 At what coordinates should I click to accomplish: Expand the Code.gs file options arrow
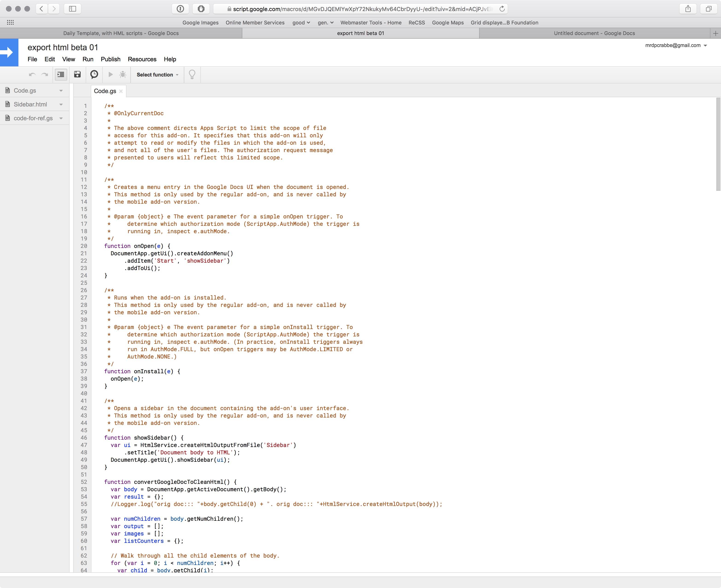pyautogui.click(x=61, y=91)
